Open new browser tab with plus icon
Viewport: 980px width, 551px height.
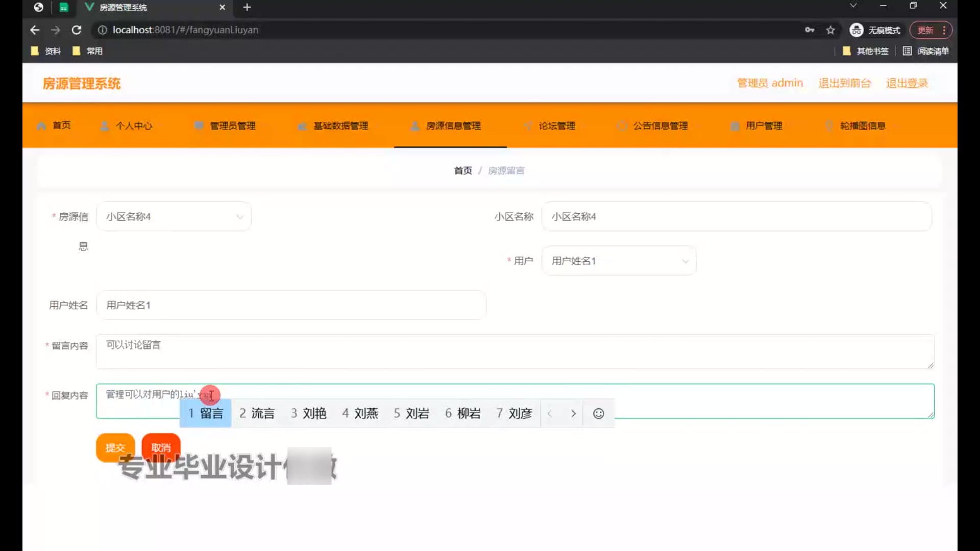(247, 7)
